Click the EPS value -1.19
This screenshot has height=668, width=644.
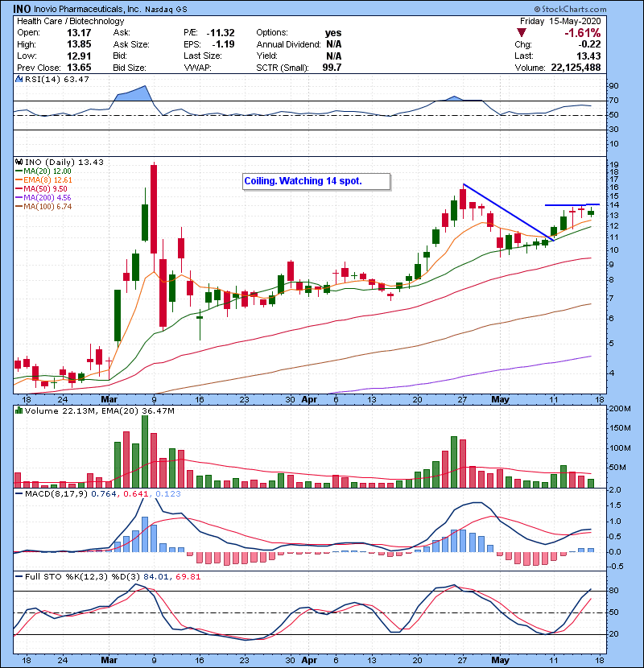(223, 44)
